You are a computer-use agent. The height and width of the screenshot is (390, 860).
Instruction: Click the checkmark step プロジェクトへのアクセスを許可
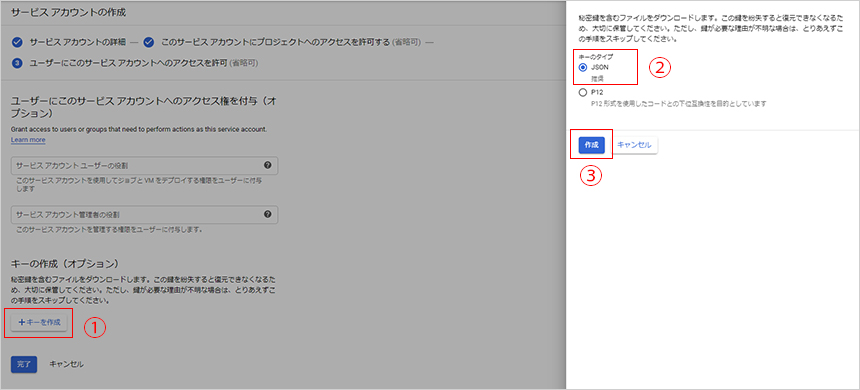click(148, 42)
